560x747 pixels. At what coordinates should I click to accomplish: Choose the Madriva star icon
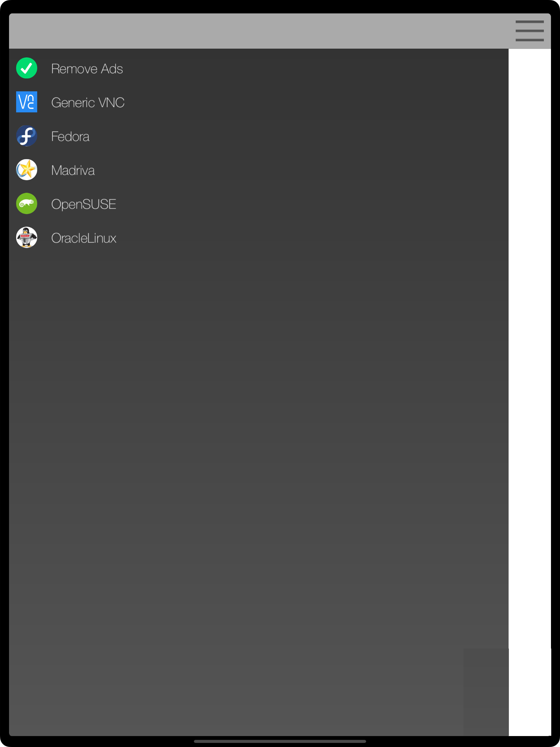click(27, 170)
